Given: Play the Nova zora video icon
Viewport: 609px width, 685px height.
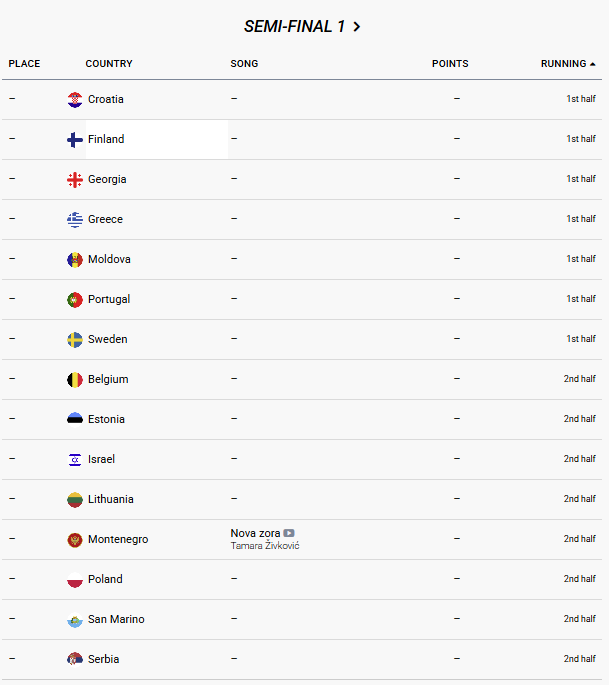Looking at the screenshot, I should [289, 533].
